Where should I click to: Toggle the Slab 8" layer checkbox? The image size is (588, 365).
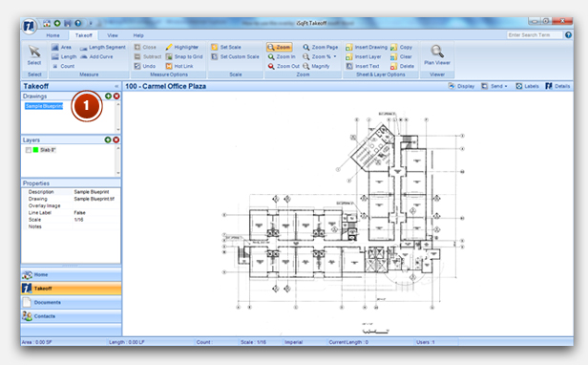[x=28, y=150]
